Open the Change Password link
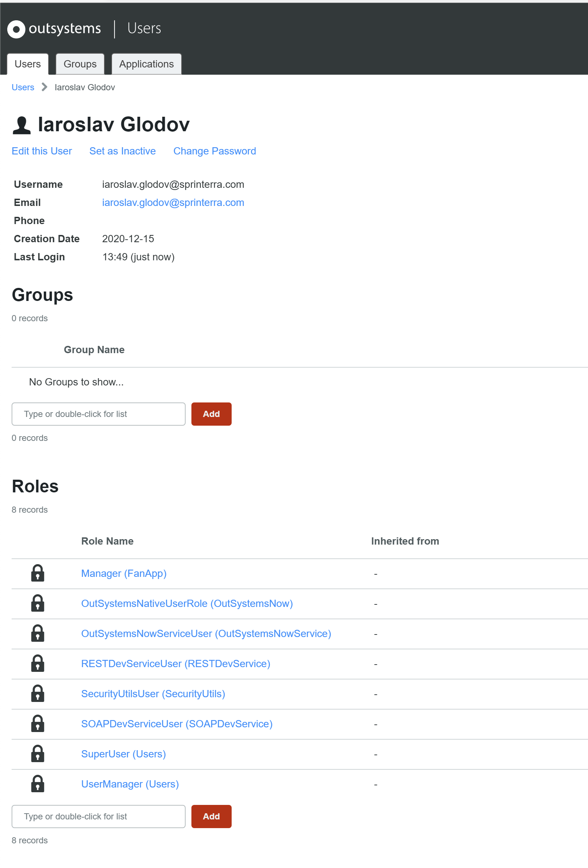Image resolution: width=588 pixels, height=868 pixels. (x=215, y=151)
